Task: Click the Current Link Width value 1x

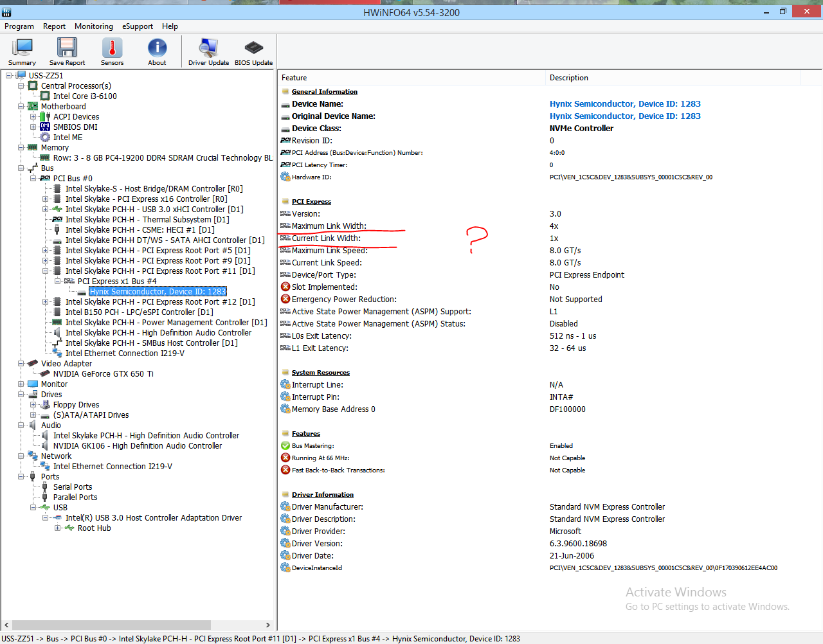Action: tap(554, 238)
